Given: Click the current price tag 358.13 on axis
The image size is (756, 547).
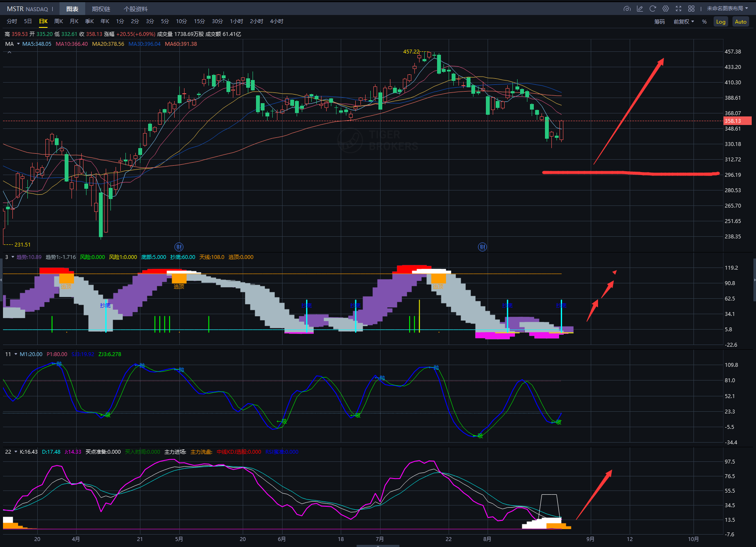Looking at the screenshot, I should 737,121.
